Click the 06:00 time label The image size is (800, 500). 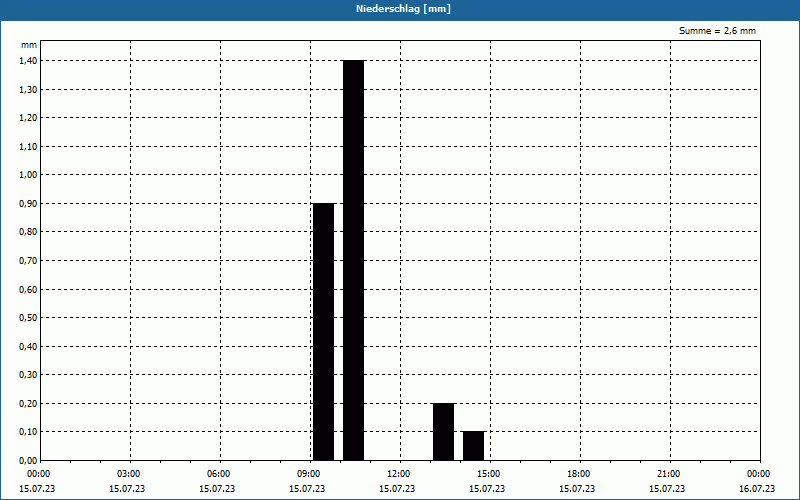point(219,474)
